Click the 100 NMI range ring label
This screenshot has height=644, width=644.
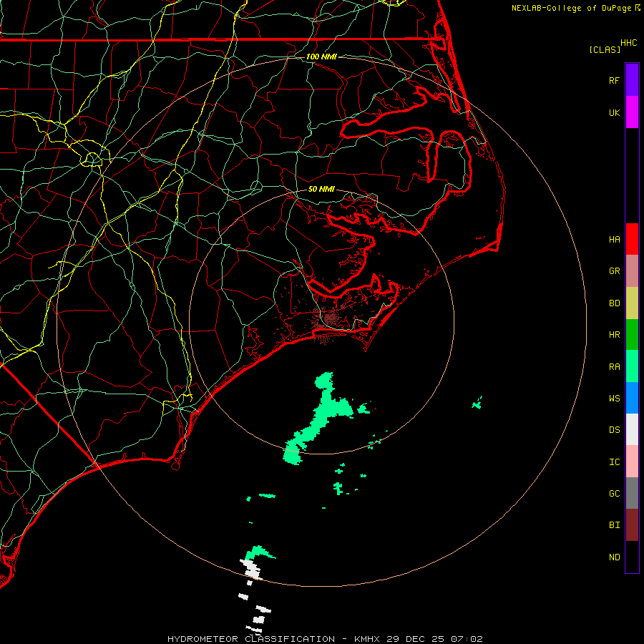click(321, 57)
